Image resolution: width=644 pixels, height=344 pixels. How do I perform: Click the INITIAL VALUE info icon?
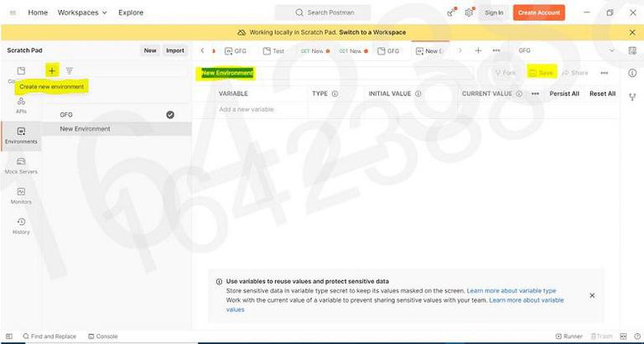pyautogui.click(x=418, y=94)
